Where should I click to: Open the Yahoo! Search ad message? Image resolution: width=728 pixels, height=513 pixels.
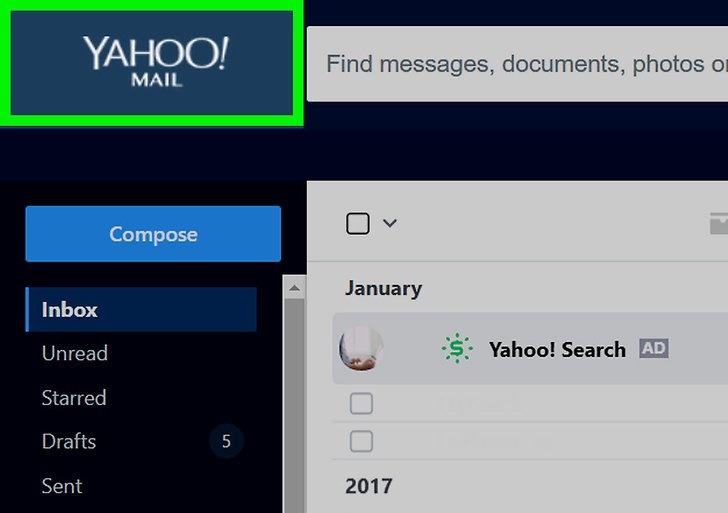[530, 348]
